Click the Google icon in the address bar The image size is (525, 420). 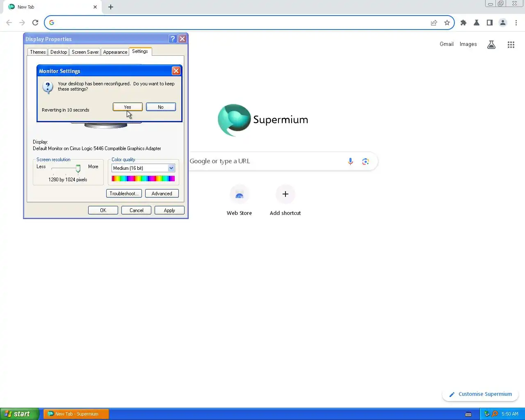(x=52, y=23)
